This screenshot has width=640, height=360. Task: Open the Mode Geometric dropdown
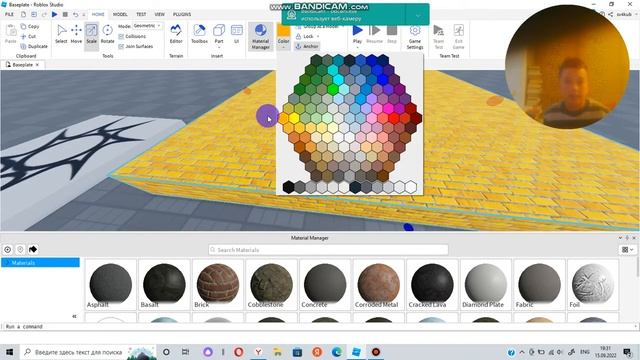pos(147,26)
